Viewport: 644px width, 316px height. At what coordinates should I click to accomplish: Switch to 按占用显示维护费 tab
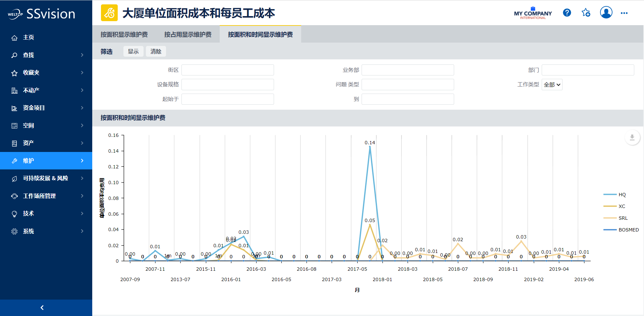pos(187,35)
